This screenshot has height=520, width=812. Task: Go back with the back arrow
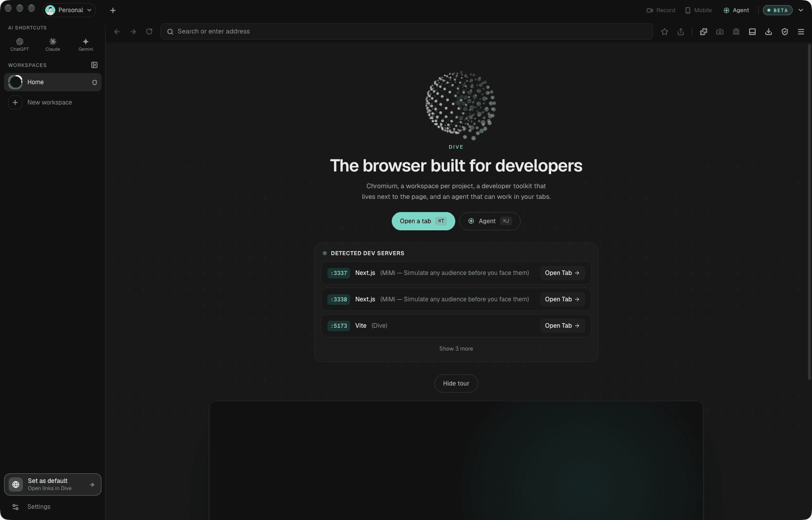[117, 31]
